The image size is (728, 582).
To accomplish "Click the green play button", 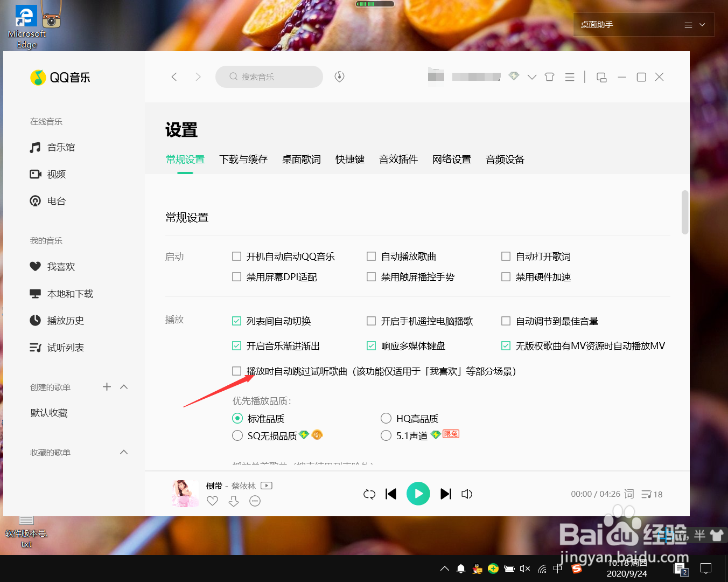I will [418, 494].
